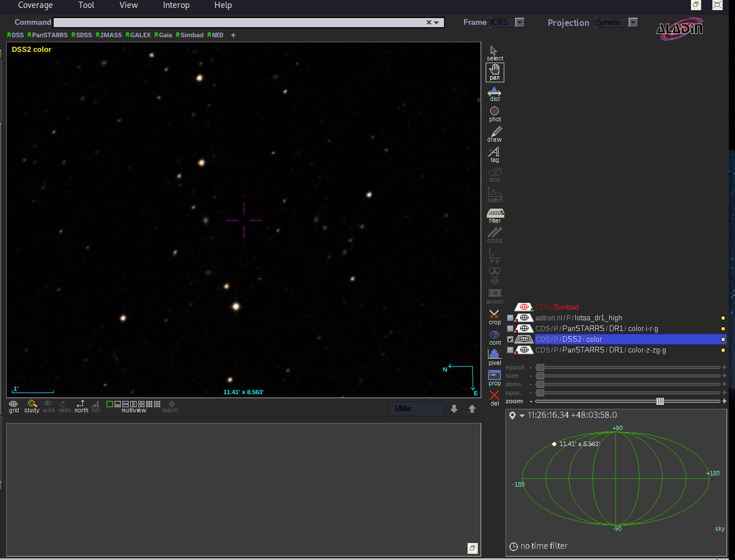Go to previous UMa entry with the down arrow

click(454, 409)
